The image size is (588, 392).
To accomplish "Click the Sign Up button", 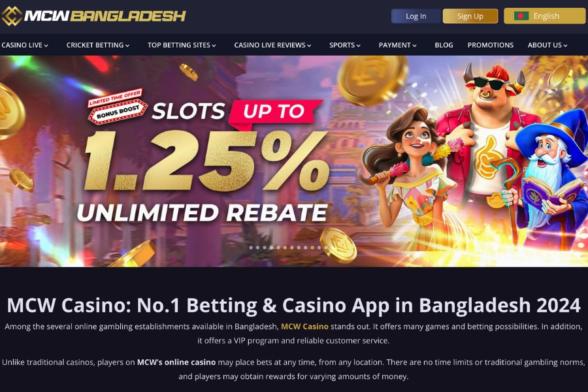I will point(470,16).
